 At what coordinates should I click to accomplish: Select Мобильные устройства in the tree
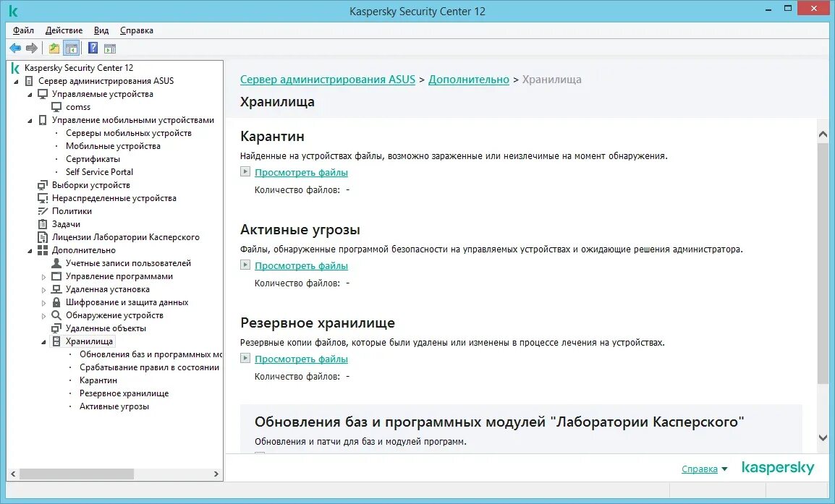pos(113,146)
